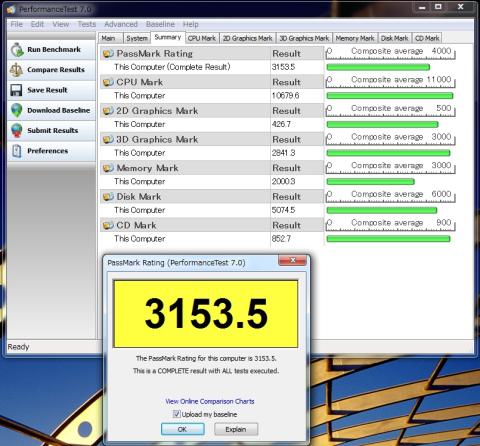Click the 3D Graphics result value 2841.3
This screenshot has height=446, width=480.
pyautogui.click(x=283, y=153)
